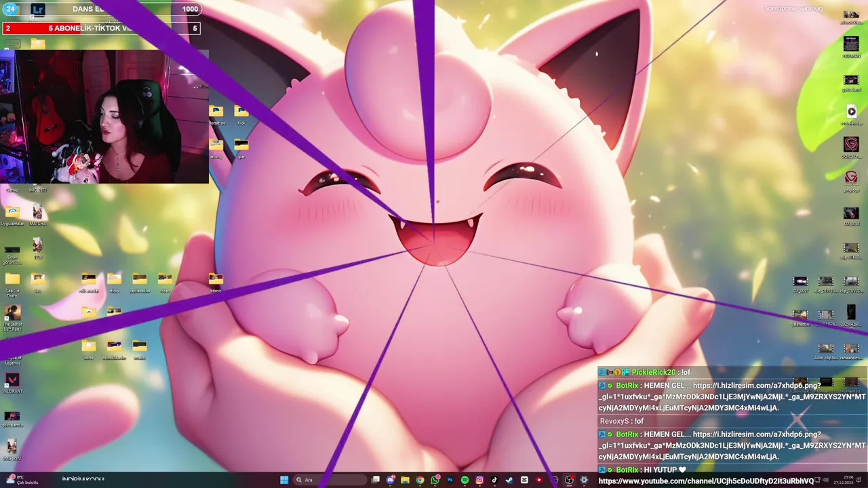Open OBS Studio from the taskbar
Image resolution: width=868 pixels, height=488 pixels.
[569, 480]
